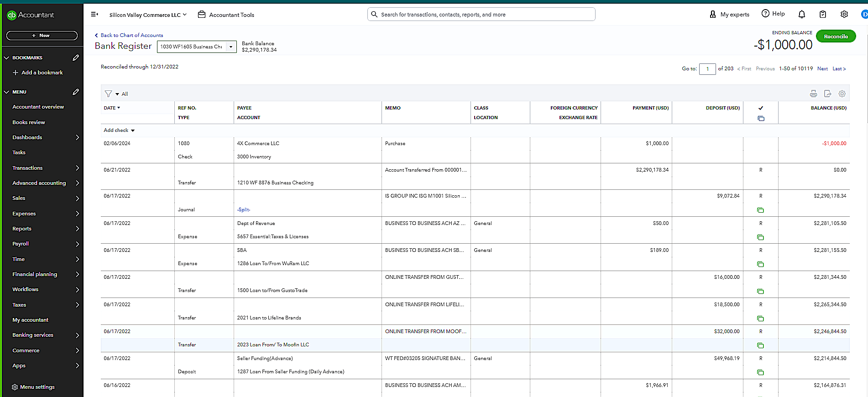Toggle reconcile status R on $32,000.00 deposit row
Viewport: 868px width, 397px height.
click(760, 331)
